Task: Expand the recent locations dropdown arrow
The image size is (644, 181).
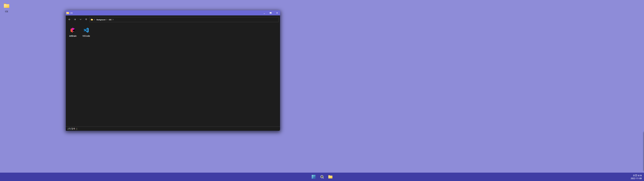Action: click(x=80, y=19)
